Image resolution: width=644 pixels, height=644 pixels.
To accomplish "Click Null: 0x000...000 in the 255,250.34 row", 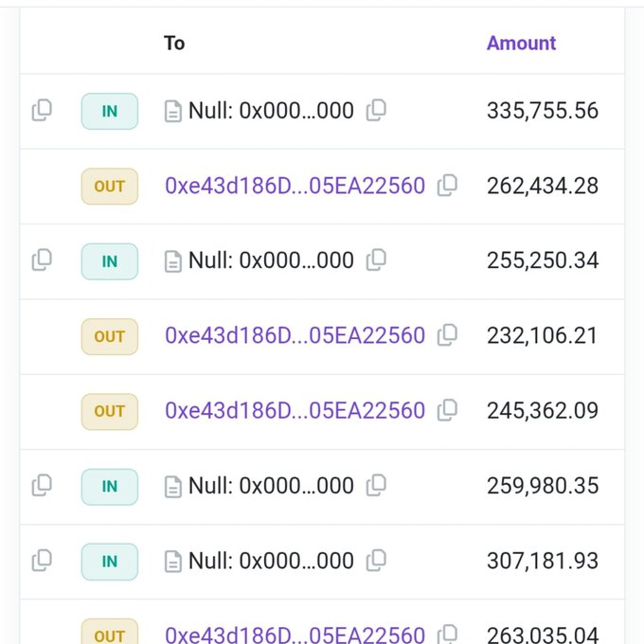I will coord(271,260).
